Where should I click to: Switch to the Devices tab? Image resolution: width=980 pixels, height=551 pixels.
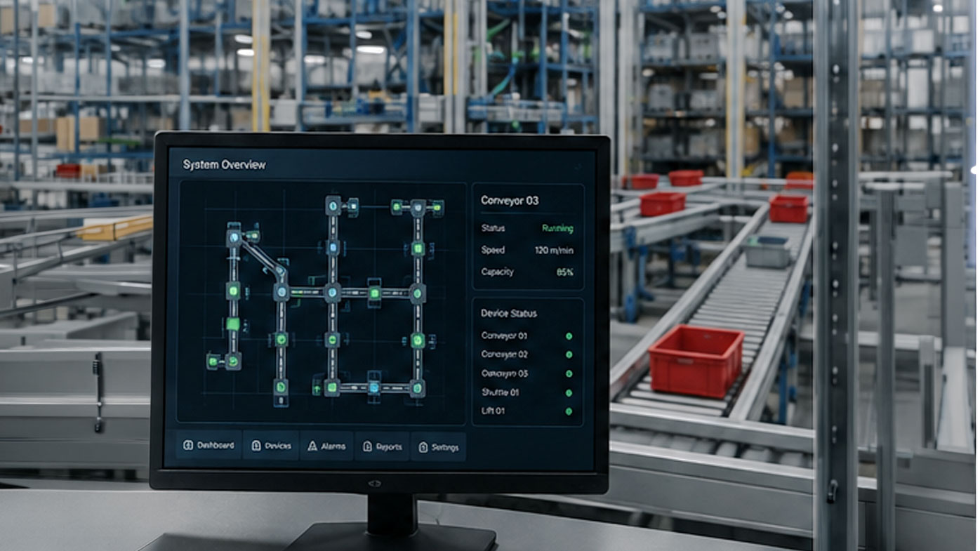point(271,446)
